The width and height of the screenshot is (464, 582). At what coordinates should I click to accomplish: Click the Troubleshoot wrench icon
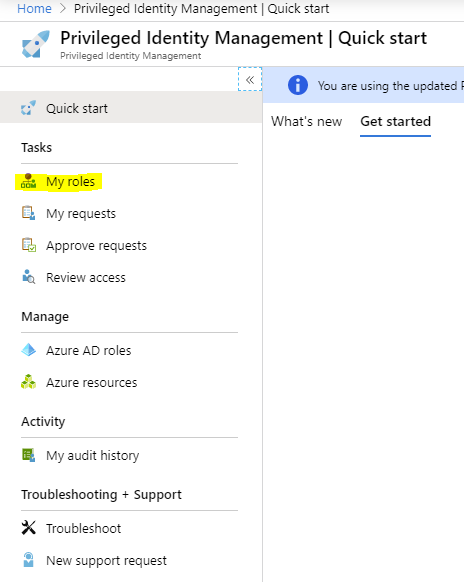point(29,527)
